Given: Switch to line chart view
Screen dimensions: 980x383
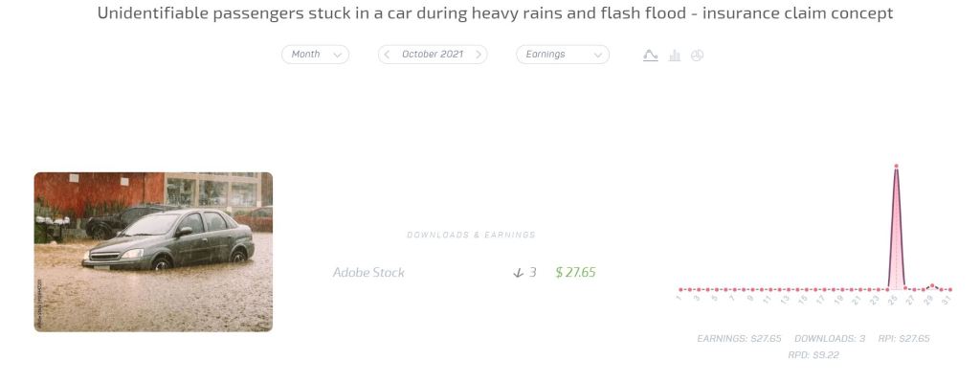Looking at the screenshot, I should click(x=651, y=56).
